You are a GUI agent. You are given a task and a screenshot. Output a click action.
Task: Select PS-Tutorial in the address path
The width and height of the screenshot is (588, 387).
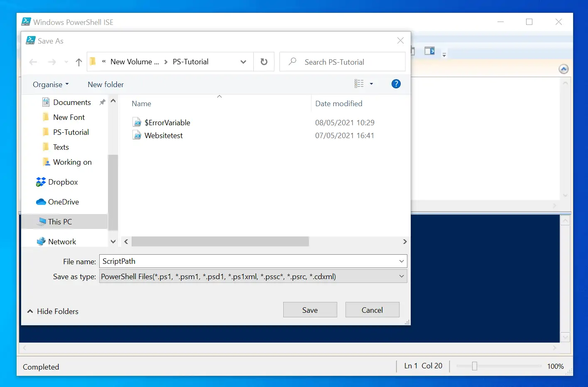(191, 62)
